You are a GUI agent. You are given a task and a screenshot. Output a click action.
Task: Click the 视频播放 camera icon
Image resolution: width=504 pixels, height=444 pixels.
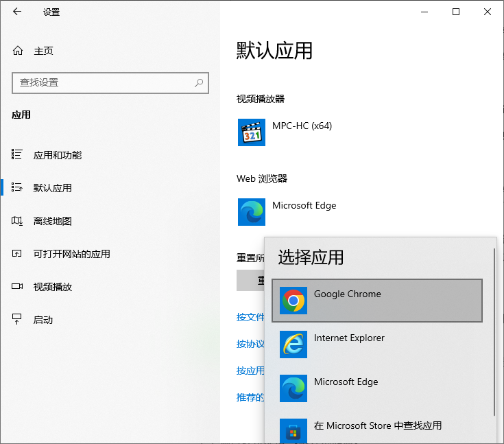tap(16, 286)
